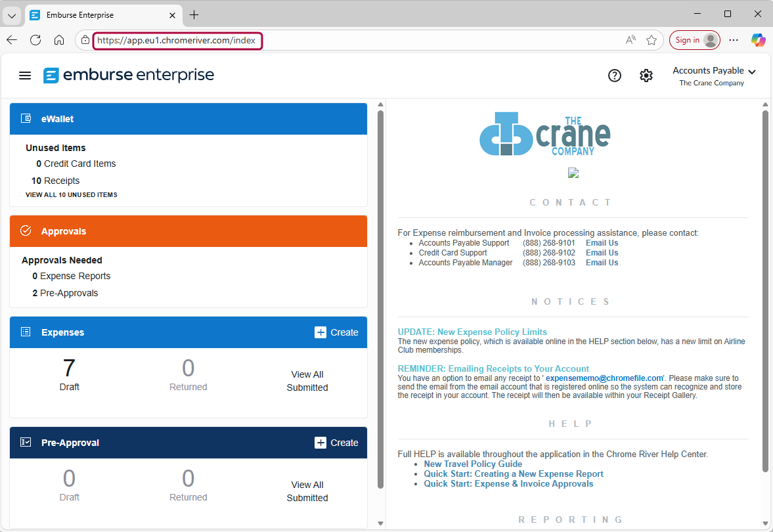Click the eWallet panel header icon
The image size is (773, 532).
tap(25, 118)
